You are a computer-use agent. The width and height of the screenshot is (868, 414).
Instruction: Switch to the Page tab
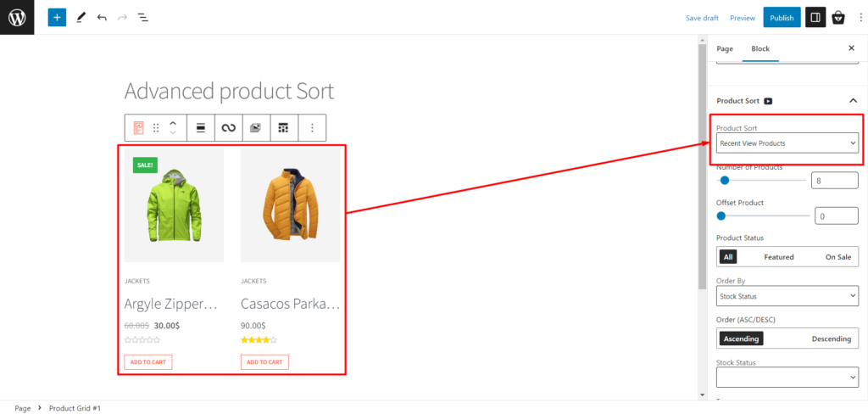coord(725,48)
